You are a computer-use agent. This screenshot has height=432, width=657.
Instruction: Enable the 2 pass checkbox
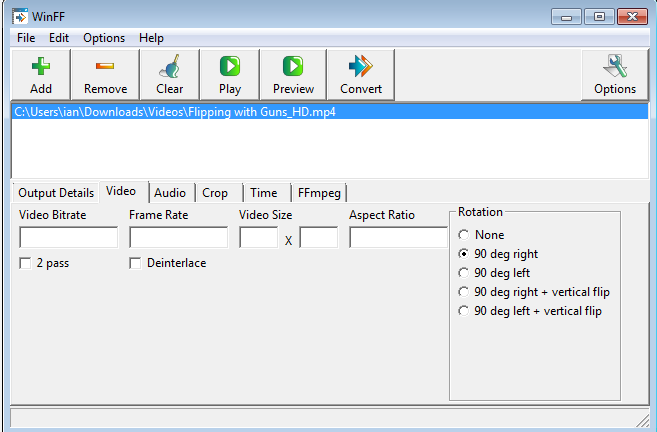(x=25, y=264)
